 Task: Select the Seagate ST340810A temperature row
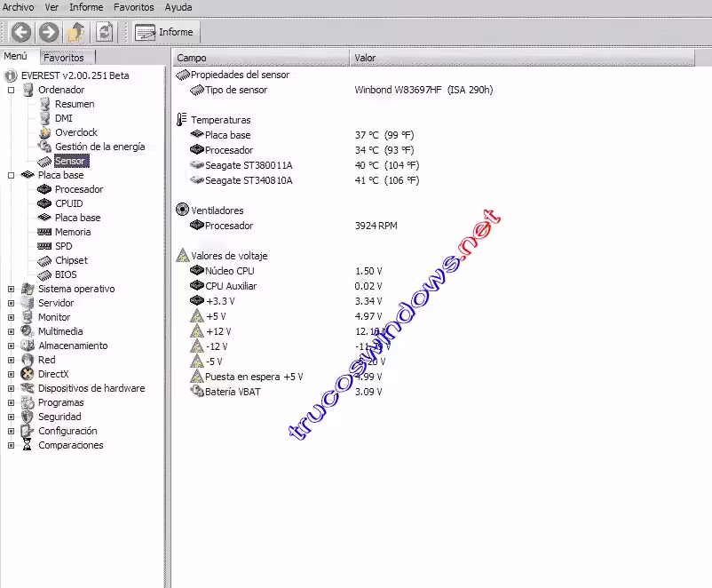point(305,180)
